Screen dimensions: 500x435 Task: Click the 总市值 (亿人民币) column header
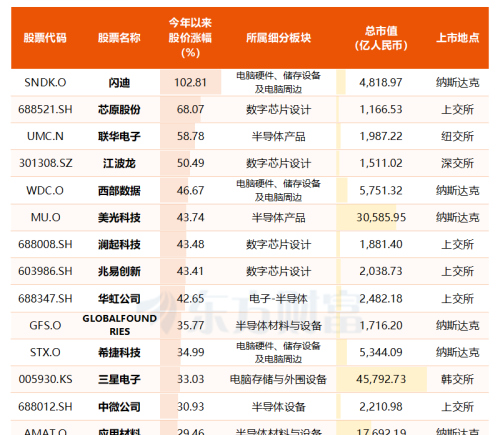pyautogui.click(x=381, y=38)
